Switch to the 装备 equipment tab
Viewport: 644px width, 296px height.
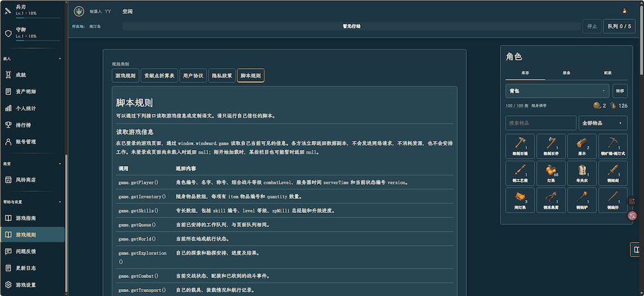click(x=566, y=73)
